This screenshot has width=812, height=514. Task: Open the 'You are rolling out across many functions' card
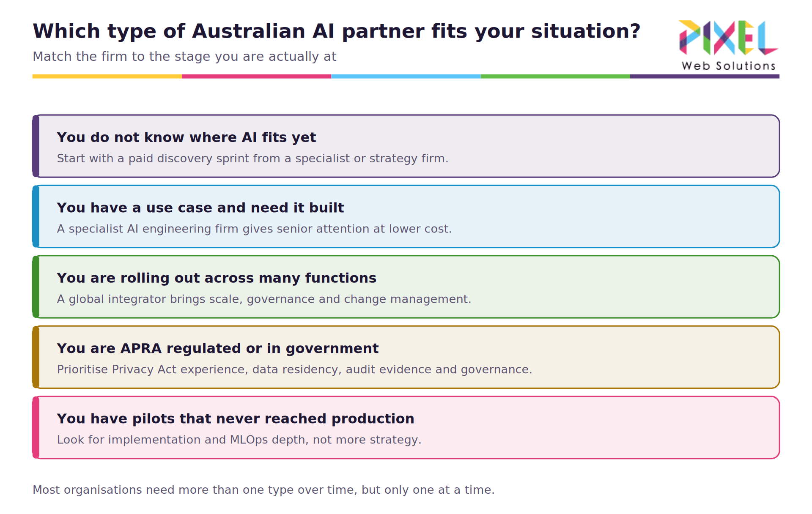406,287
